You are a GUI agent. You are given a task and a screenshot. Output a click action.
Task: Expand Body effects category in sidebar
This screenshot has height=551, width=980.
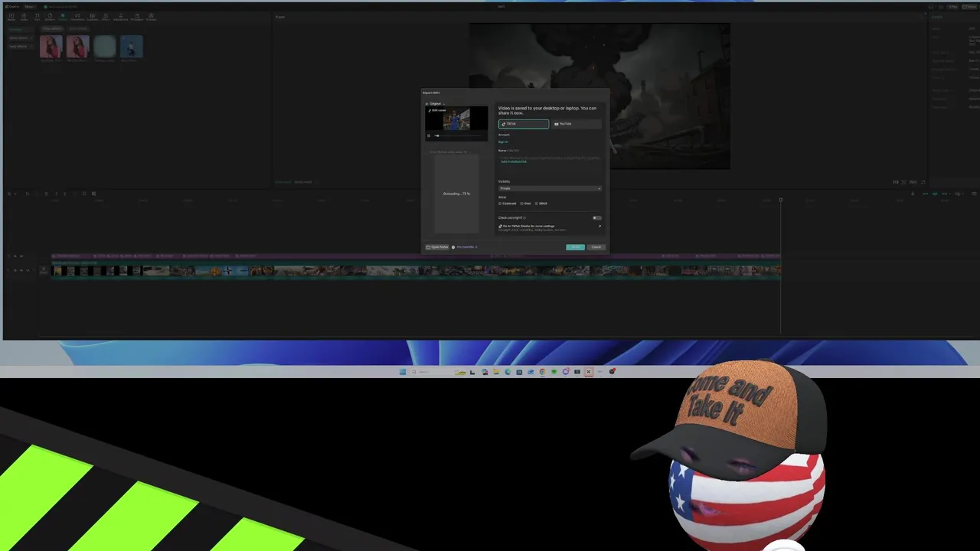coord(19,47)
